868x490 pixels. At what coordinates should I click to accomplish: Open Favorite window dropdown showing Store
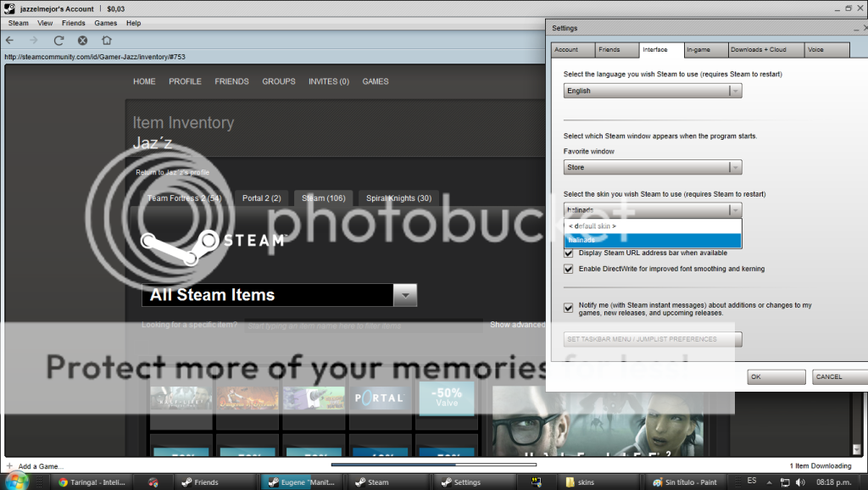(x=653, y=167)
